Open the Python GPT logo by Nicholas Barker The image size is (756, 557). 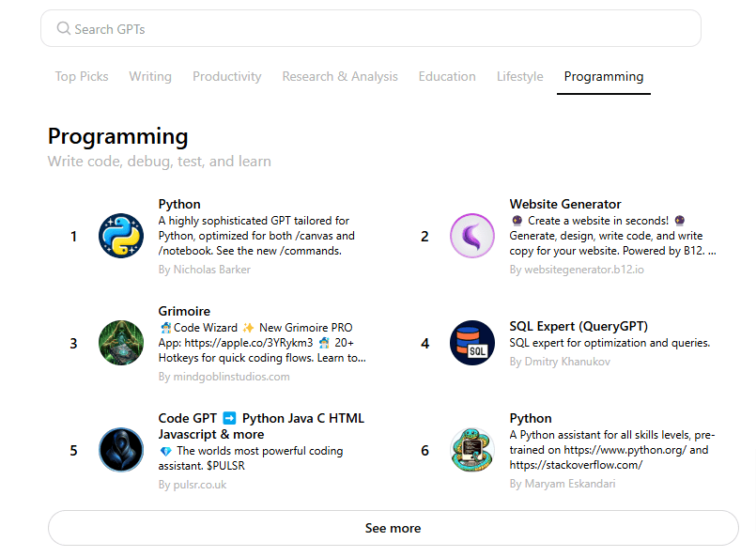[x=121, y=236]
